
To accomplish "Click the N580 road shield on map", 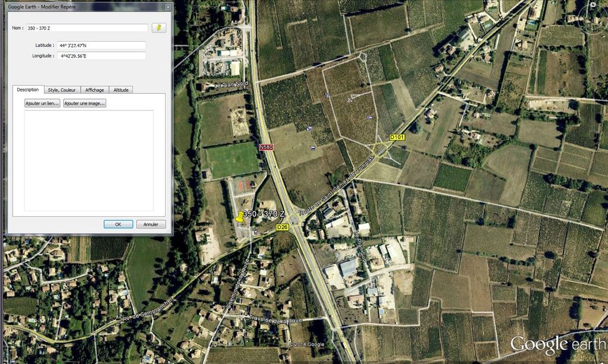I will pos(267,147).
